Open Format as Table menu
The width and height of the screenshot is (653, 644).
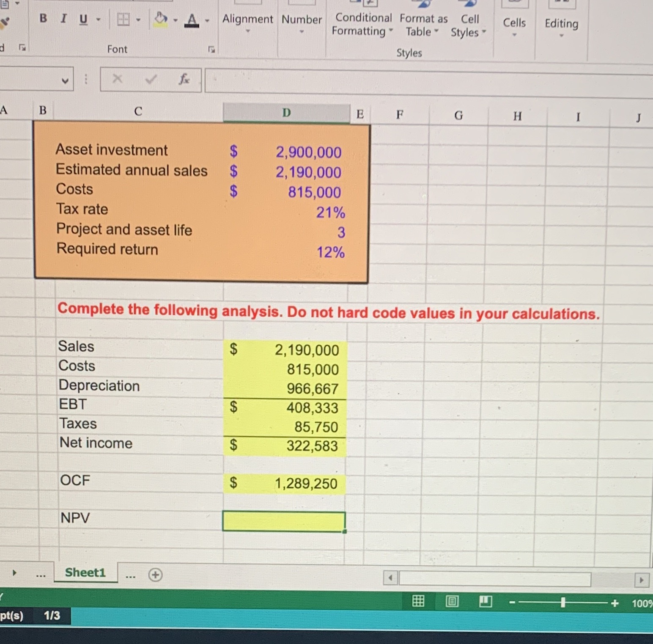[423, 25]
